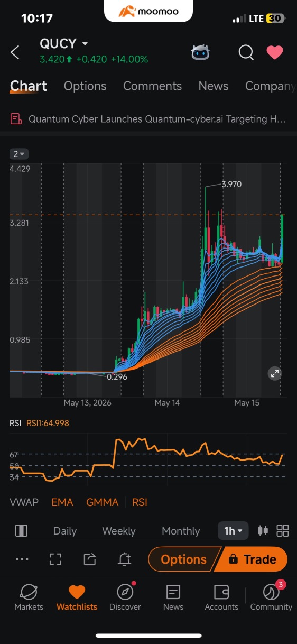This screenshot has height=644, width=297.
Task: Expand the QUCY ticker dropdown arrow
Action: coord(85,43)
